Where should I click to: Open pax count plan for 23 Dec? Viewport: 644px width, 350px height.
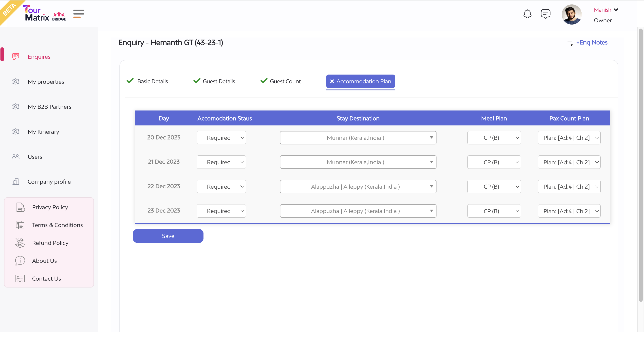pyautogui.click(x=569, y=211)
